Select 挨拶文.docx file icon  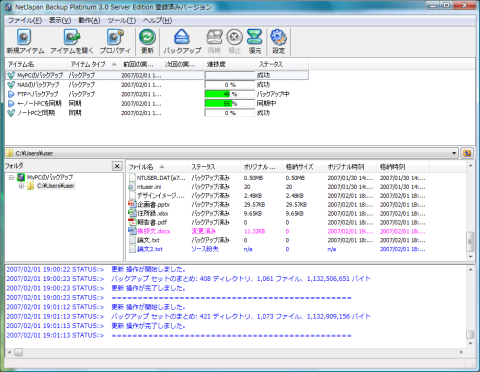[132, 231]
